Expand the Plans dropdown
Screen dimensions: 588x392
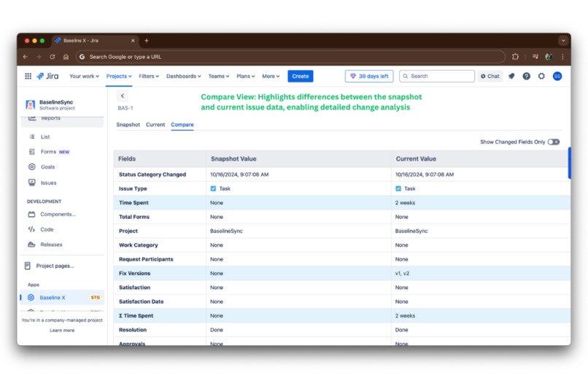tap(246, 76)
